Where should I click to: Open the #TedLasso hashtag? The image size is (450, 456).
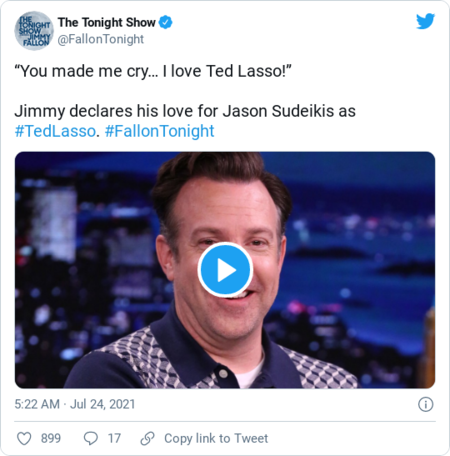[55, 131]
